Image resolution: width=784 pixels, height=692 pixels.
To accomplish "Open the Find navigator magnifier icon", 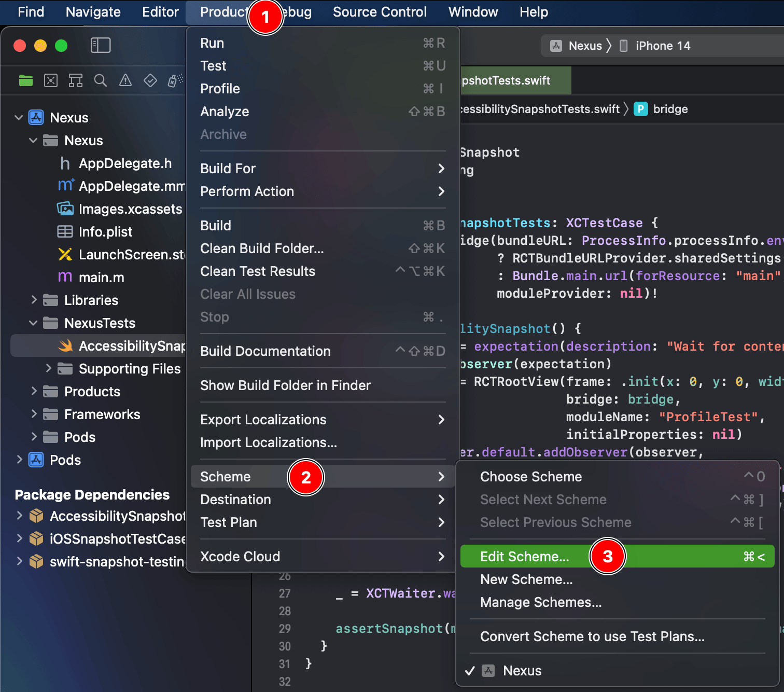I will coord(101,80).
